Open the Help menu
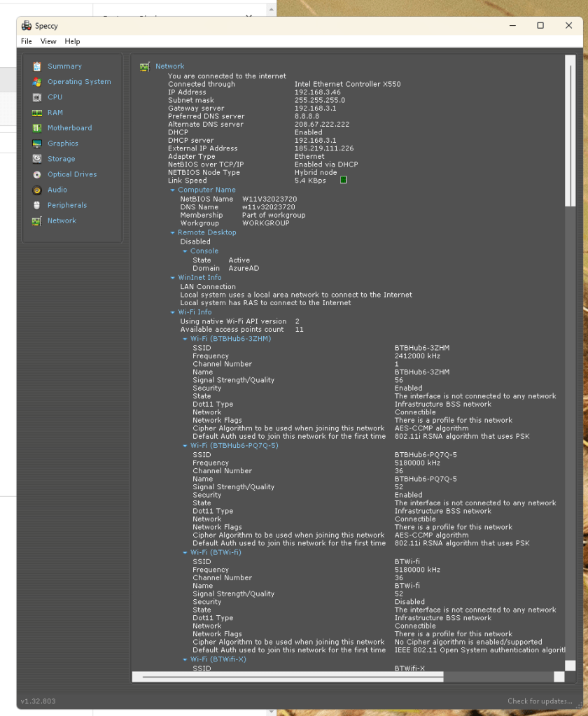 pyautogui.click(x=72, y=41)
